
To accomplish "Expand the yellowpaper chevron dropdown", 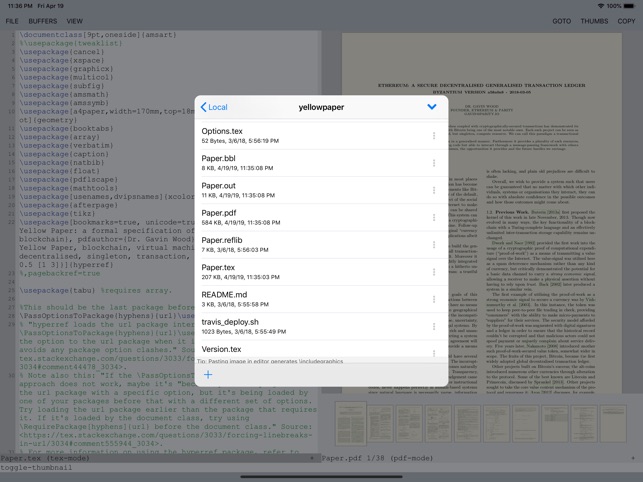I will (x=432, y=107).
